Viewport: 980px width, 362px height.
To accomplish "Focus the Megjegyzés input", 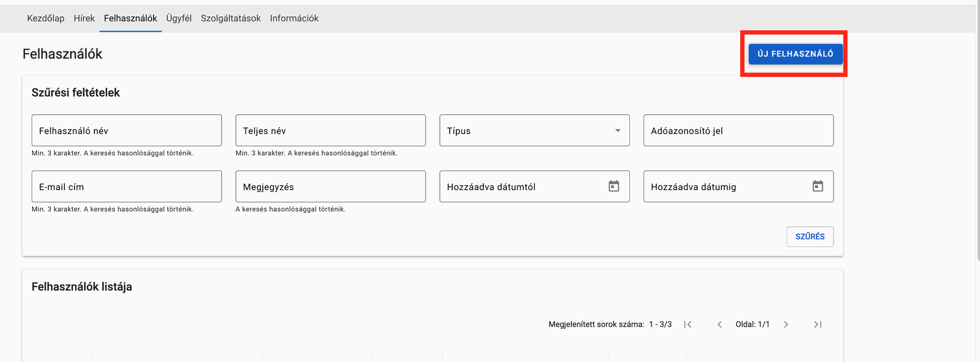I will tap(330, 187).
